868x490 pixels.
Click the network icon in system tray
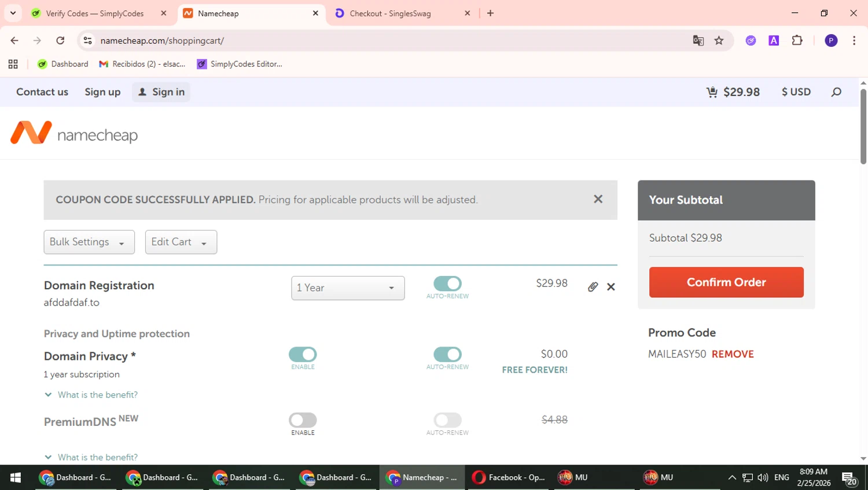pos(748,477)
